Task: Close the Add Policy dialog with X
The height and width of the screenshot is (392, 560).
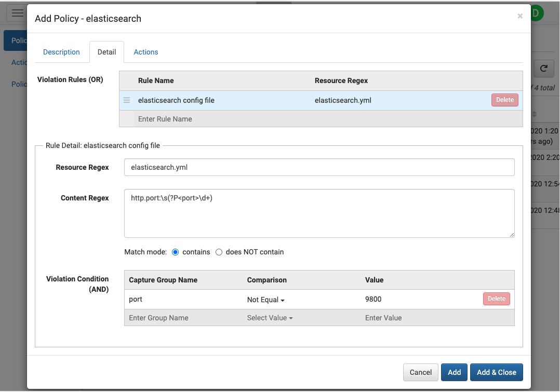Action: point(520,16)
